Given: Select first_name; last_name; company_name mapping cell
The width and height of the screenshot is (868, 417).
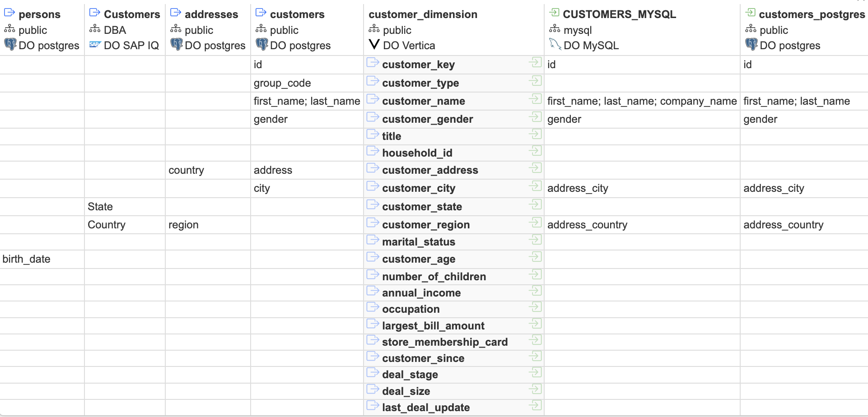Looking at the screenshot, I should pyautogui.click(x=642, y=101).
